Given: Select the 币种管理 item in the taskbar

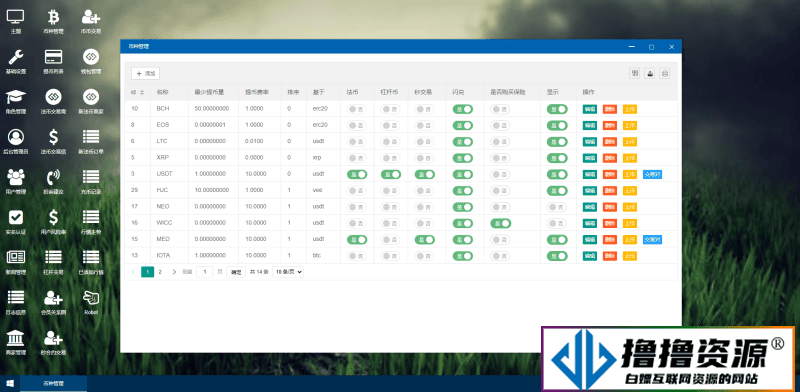Looking at the screenshot, I should tap(54, 383).
